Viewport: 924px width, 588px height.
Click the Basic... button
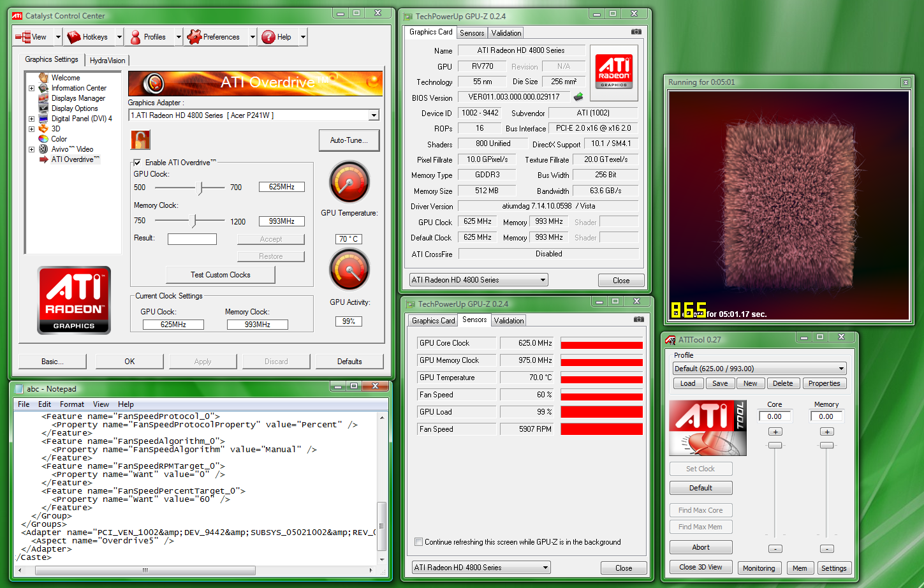[x=52, y=362]
